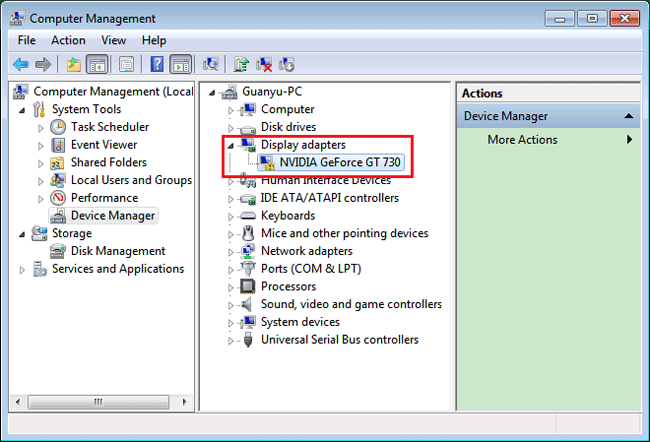Click the Up one level folder icon
The width and height of the screenshot is (650, 442).
[x=74, y=64]
